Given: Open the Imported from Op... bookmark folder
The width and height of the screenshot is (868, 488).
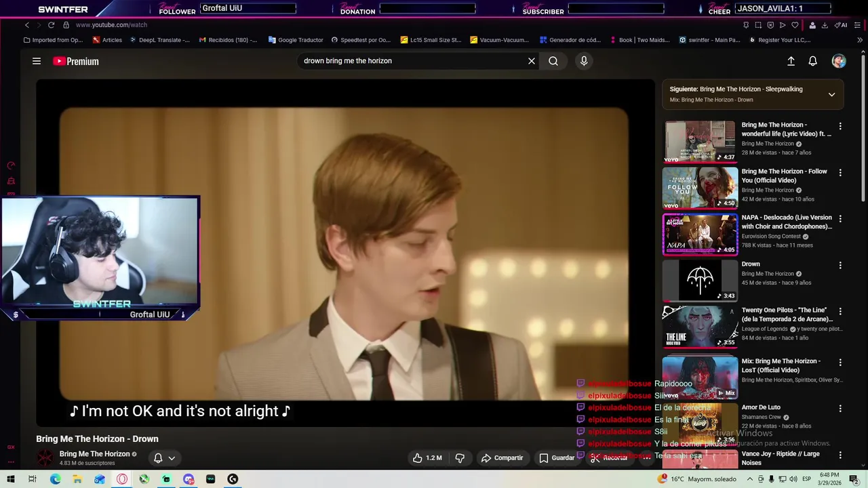Looking at the screenshot, I should pyautogui.click(x=53, y=40).
